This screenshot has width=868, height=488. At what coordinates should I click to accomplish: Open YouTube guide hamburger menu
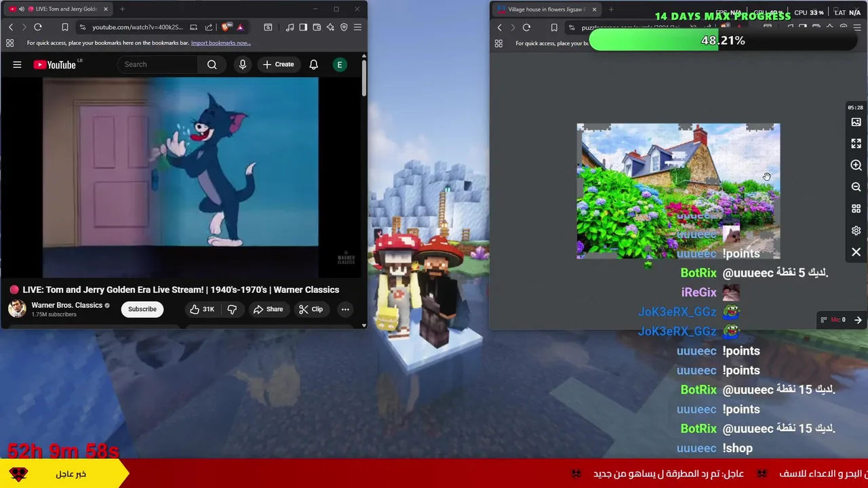[17, 64]
